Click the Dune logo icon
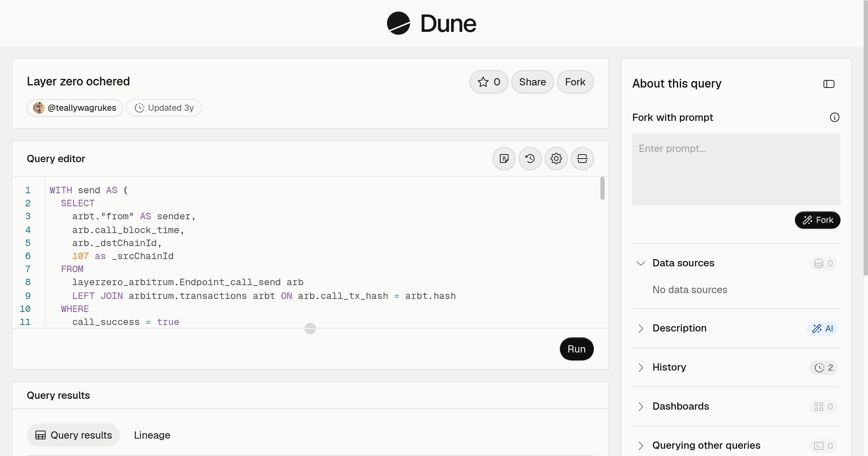This screenshot has width=868, height=456. (398, 23)
